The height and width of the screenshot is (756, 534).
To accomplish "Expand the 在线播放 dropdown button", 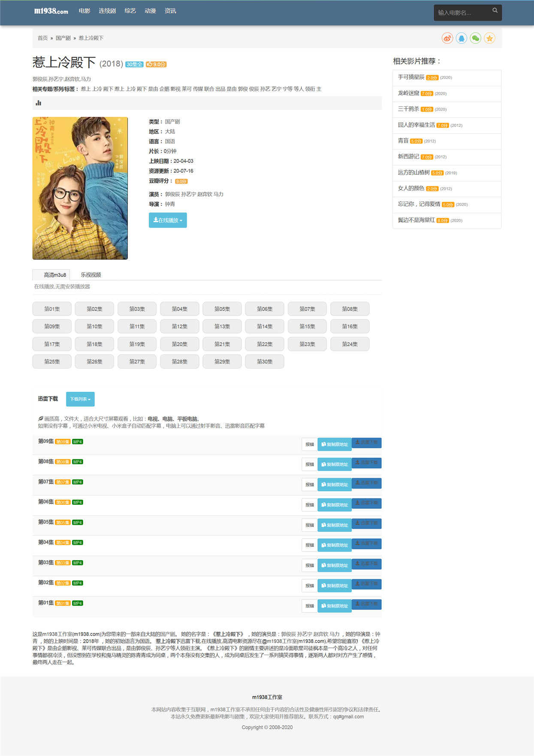I will [x=168, y=220].
